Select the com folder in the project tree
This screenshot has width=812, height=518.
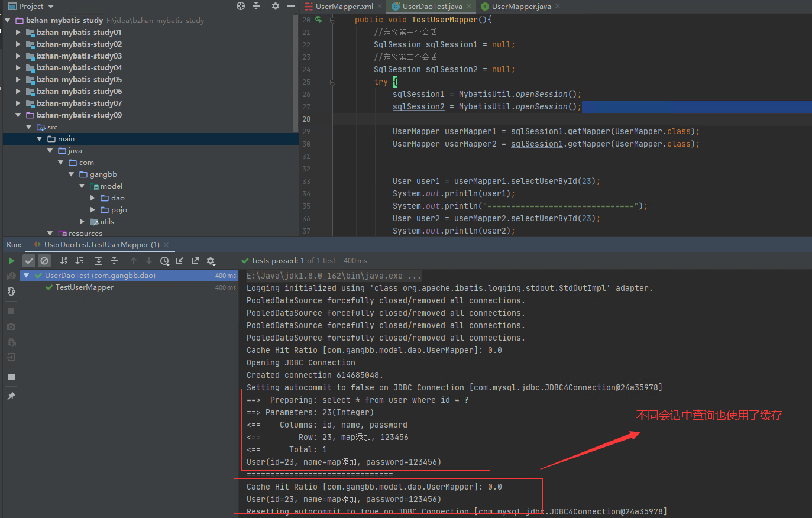click(x=86, y=162)
